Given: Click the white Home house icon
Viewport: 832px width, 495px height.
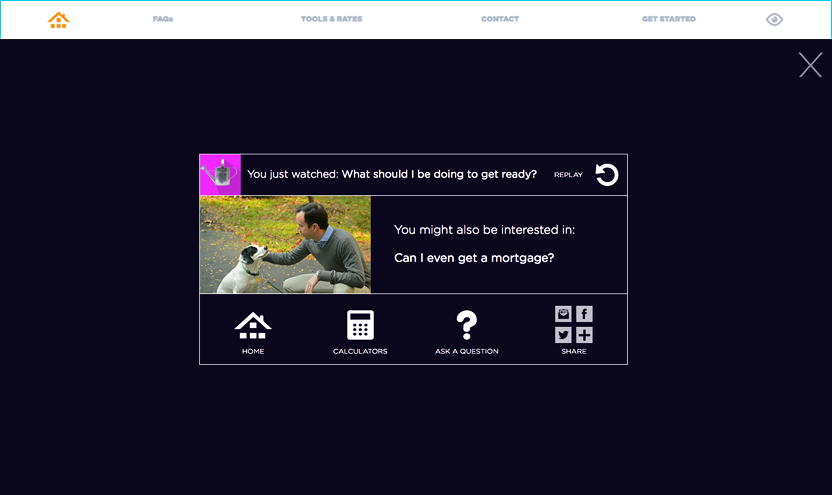Looking at the screenshot, I should 253,325.
